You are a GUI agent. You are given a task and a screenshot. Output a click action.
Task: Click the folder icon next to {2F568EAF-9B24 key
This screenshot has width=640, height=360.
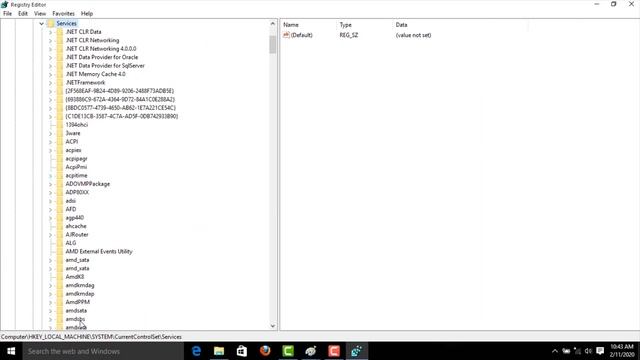click(60, 91)
